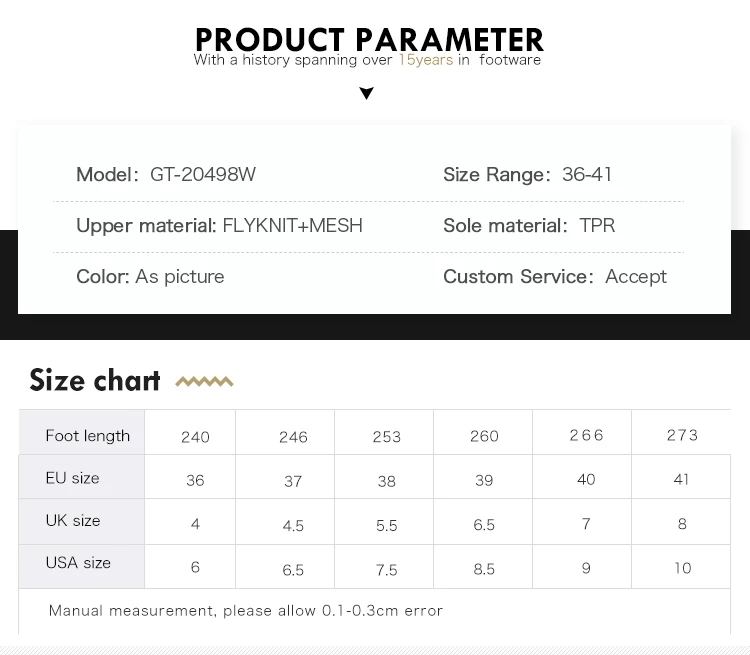Click USA size cell 10

(x=682, y=568)
